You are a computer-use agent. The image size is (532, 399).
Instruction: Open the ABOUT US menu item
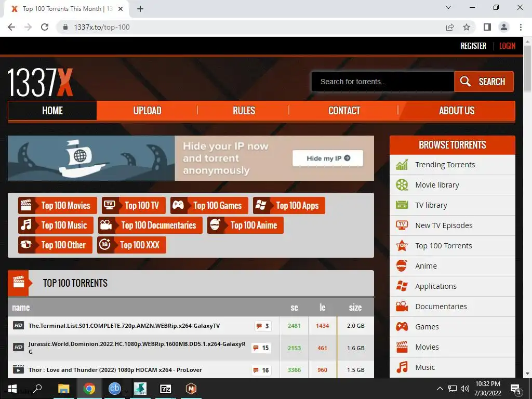[457, 111]
